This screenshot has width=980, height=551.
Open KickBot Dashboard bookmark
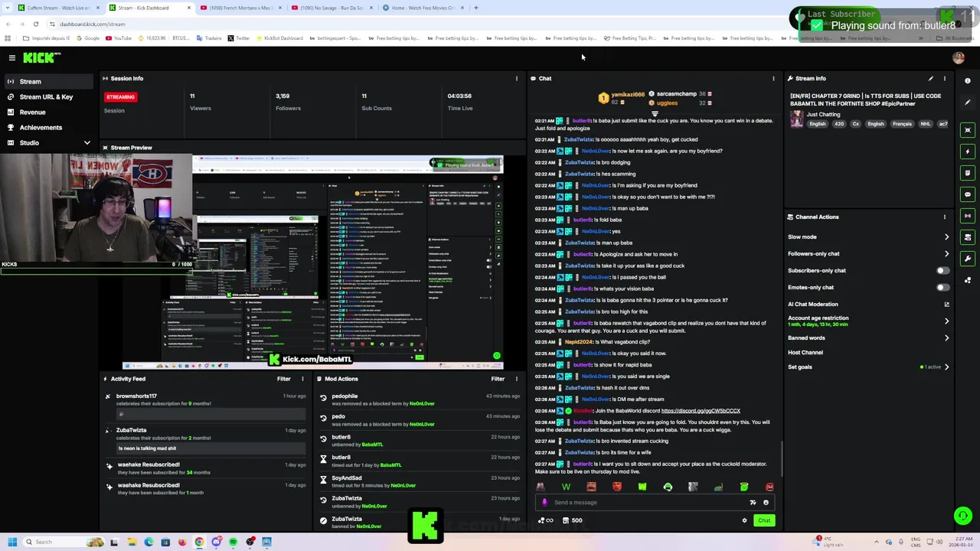point(279,37)
